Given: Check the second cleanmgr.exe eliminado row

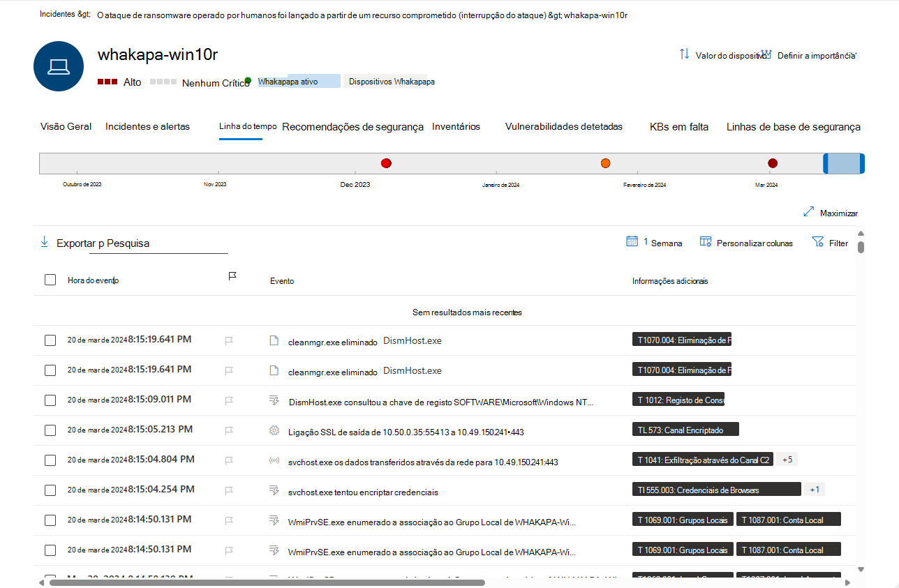Looking at the screenshot, I should click(50, 370).
